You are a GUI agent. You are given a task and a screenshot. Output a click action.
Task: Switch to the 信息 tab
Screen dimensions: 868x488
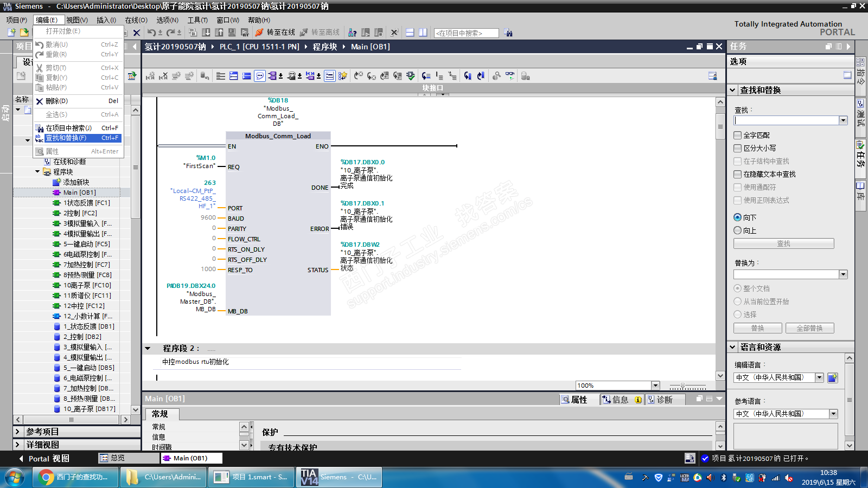[622, 400]
